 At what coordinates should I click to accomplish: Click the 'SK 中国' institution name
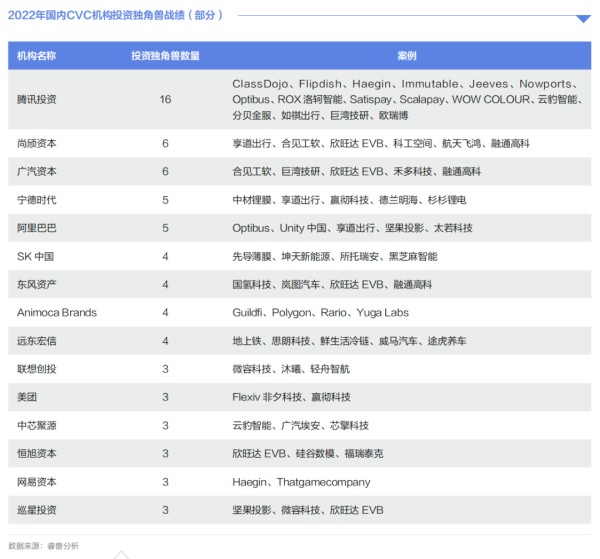click(36, 256)
